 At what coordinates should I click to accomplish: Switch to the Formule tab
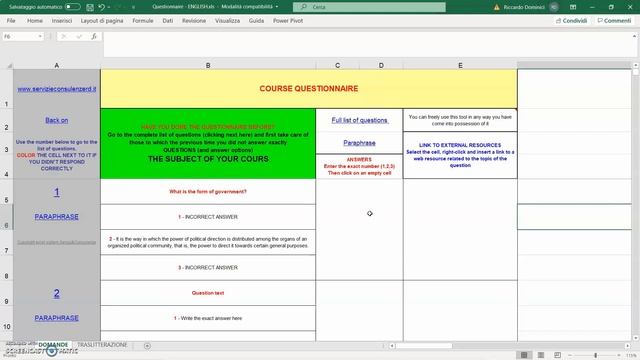(x=143, y=20)
